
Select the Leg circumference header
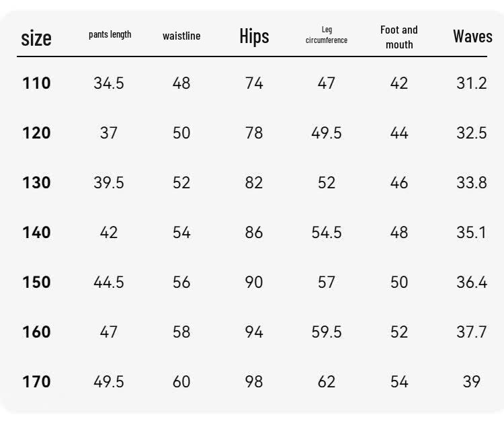point(327,35)
